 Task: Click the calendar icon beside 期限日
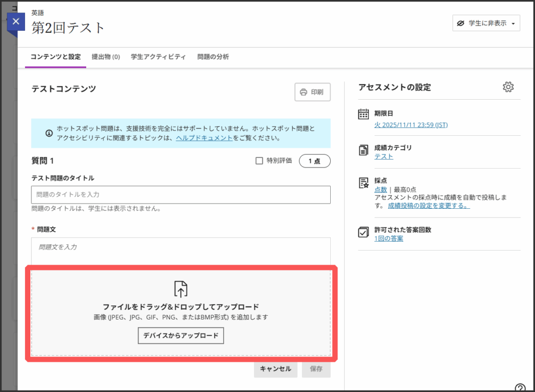tap(364, 114)
